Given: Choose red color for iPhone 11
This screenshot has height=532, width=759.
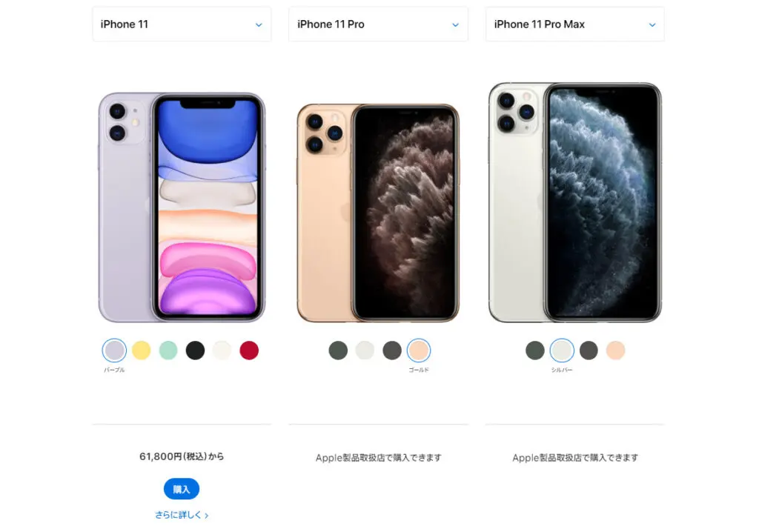Looking at the screenshot, I should (249, 350).
